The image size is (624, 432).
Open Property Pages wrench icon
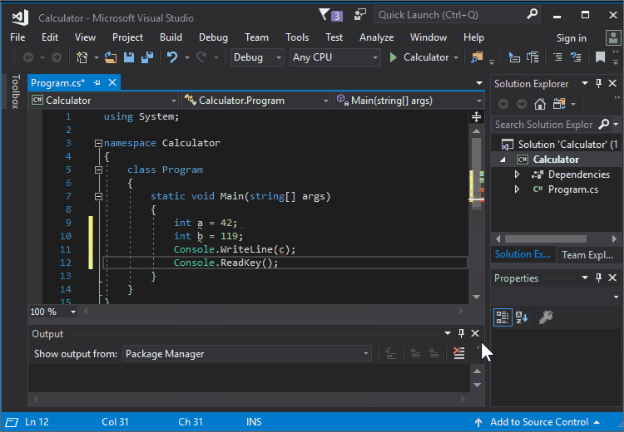[x=546, y=317]
